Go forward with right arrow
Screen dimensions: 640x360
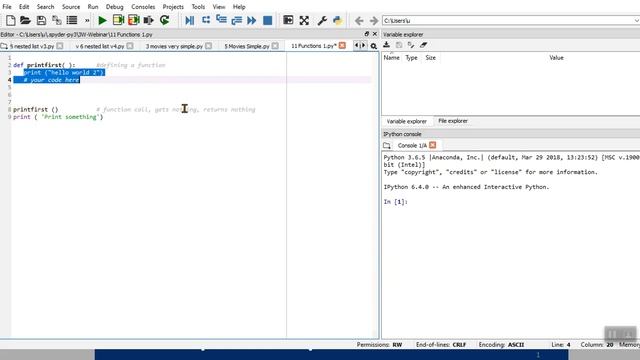[x=374, y=20]
